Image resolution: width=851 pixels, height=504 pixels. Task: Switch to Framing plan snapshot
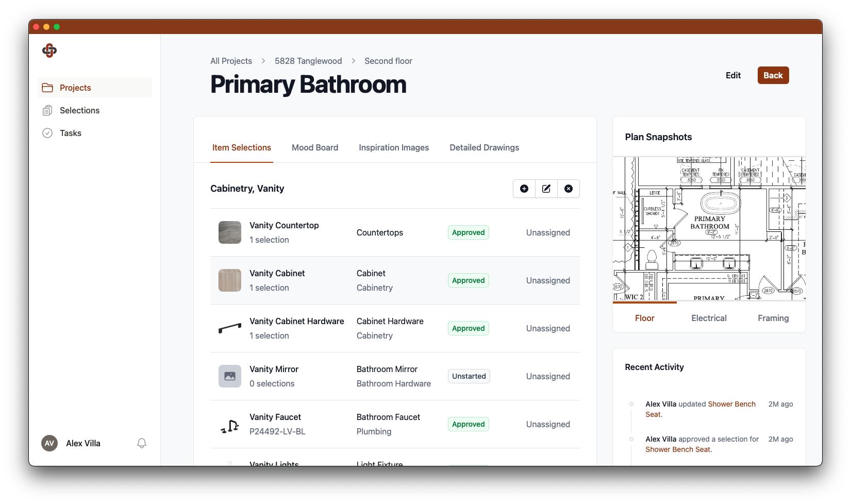[x=773, y=318]
